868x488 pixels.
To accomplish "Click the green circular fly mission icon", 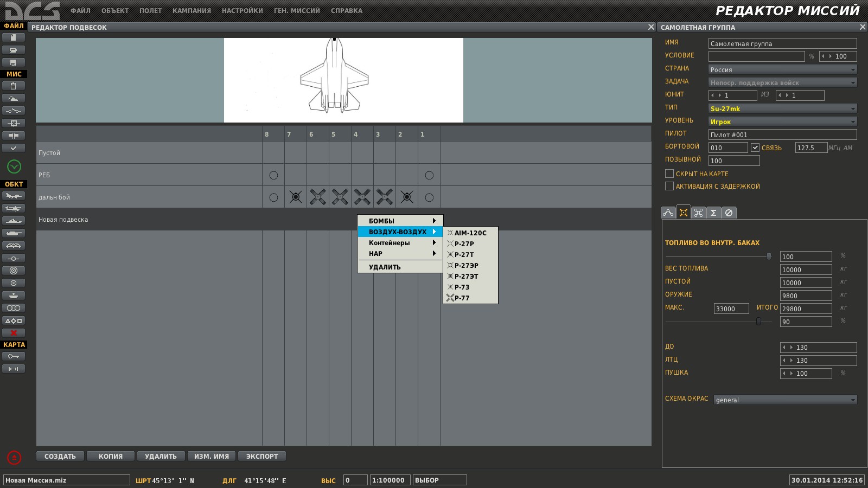I will [14, 166].
